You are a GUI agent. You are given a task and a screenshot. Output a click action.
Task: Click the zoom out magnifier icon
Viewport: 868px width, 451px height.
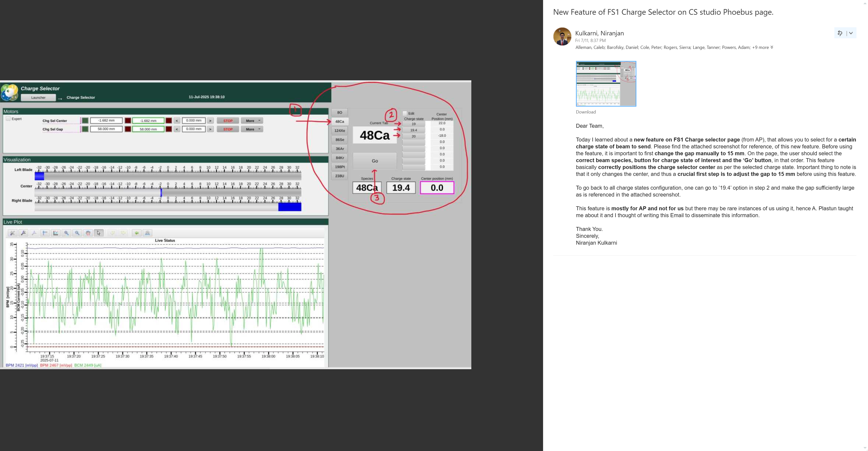tap(77, 233)
